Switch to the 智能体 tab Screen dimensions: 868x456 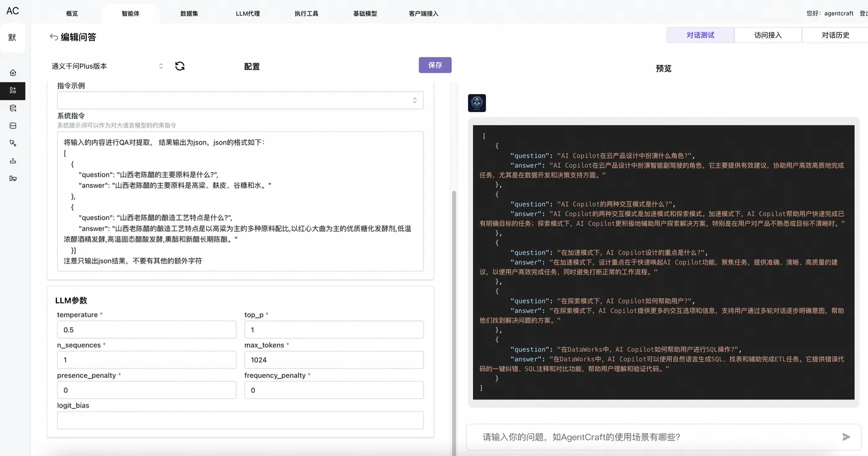[x=131, y=14]
